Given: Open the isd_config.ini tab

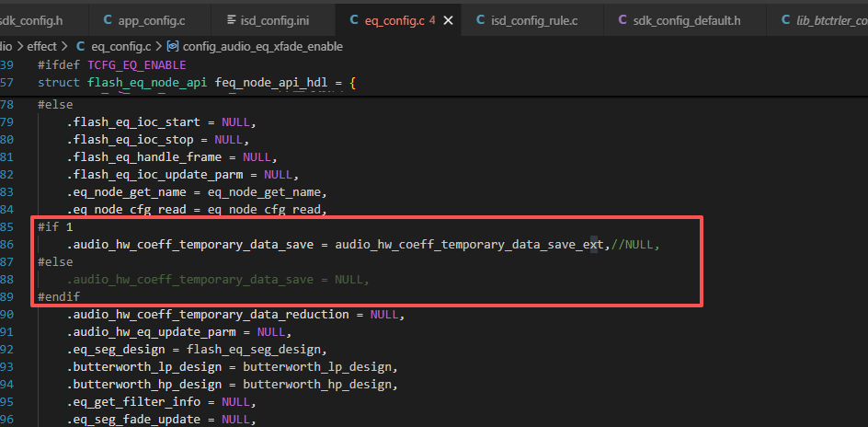Looking at the screenshot, I should (x=273, y=20).
